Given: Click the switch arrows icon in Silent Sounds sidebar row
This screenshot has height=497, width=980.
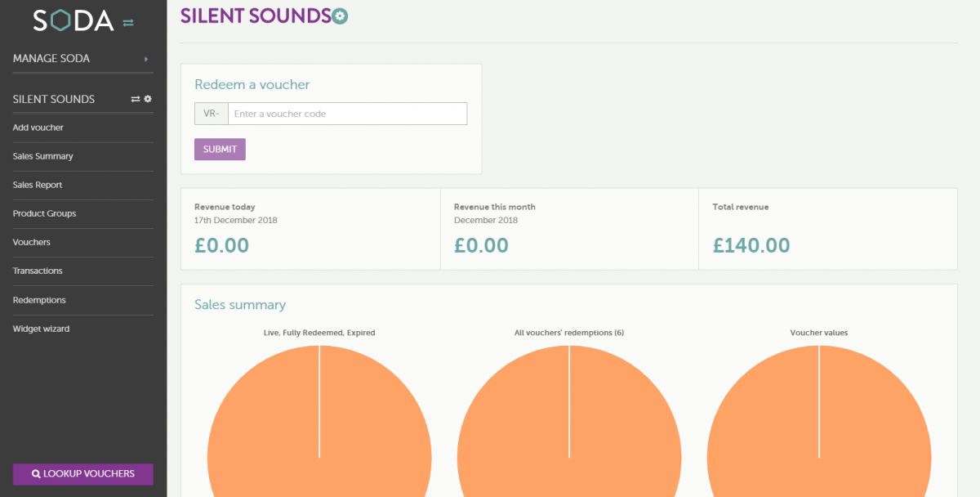Looking at the screenshot, I should click(136, 99).
